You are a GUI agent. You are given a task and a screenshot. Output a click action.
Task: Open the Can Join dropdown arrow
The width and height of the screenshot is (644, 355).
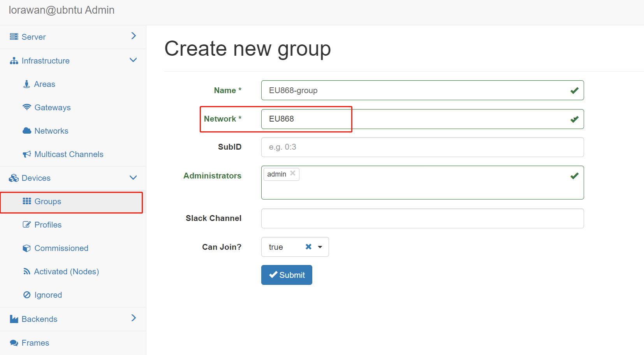pos(320,247)
